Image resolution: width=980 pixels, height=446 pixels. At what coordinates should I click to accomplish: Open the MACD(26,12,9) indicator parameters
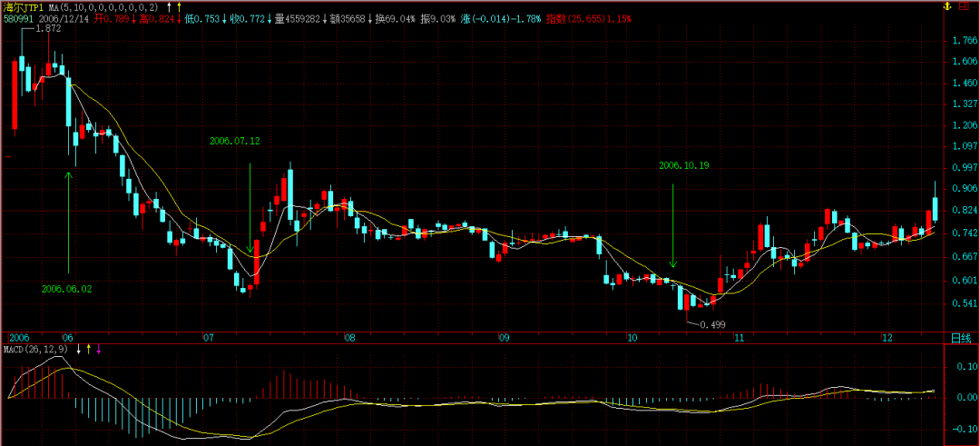pos(37,349)
